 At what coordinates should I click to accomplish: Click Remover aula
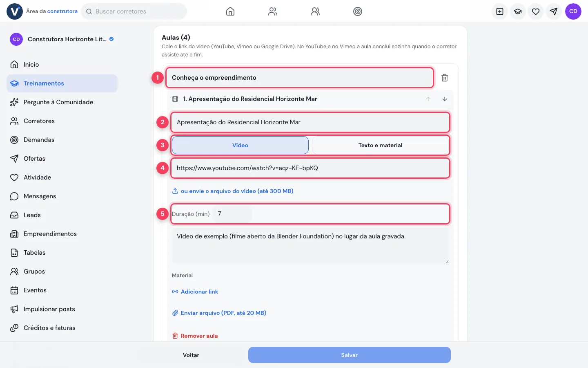(195, 336)
